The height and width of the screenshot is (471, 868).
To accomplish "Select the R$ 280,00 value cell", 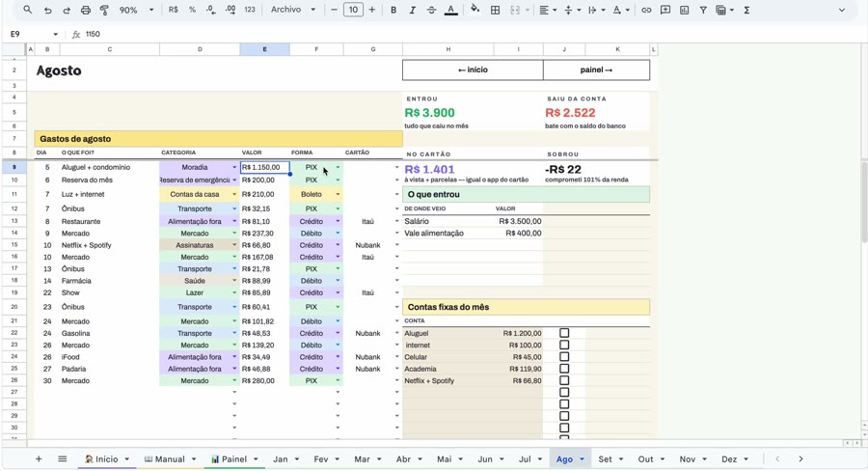I will point(264,380).
